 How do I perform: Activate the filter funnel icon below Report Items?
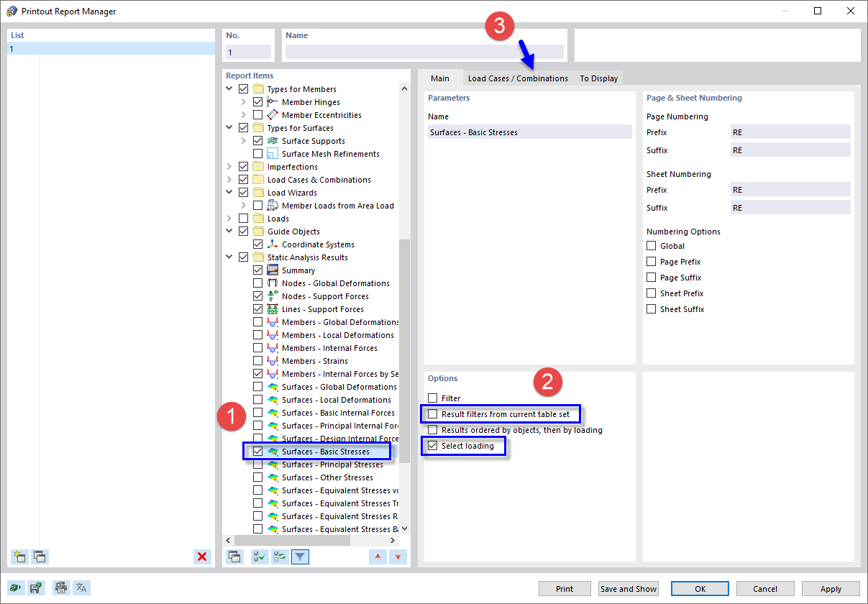[300, 557]
